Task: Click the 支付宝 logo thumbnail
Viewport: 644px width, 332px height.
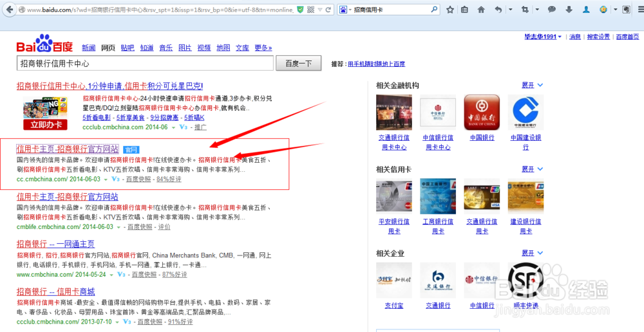Action: [394, 280]
